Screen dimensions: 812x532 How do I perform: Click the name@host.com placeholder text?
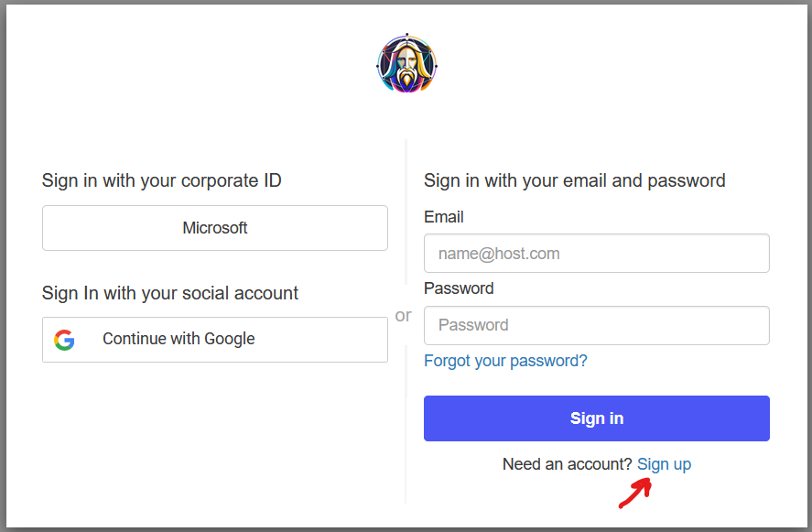pos(499,254)
